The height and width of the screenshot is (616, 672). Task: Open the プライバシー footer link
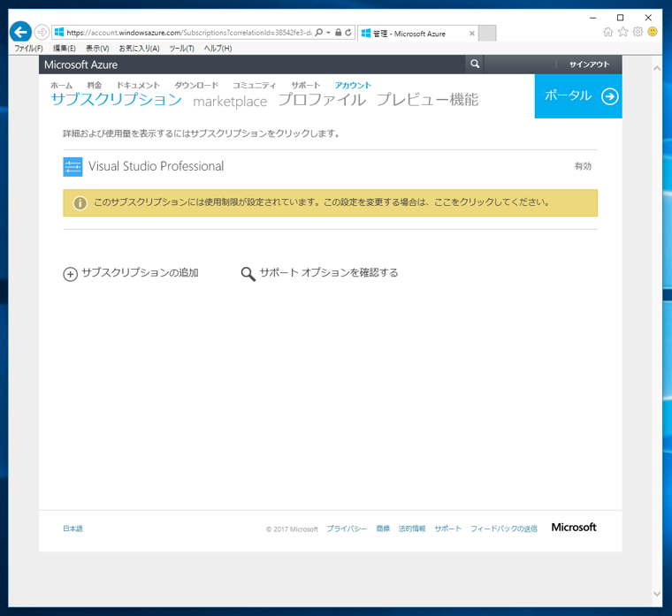tap(347, 529)
